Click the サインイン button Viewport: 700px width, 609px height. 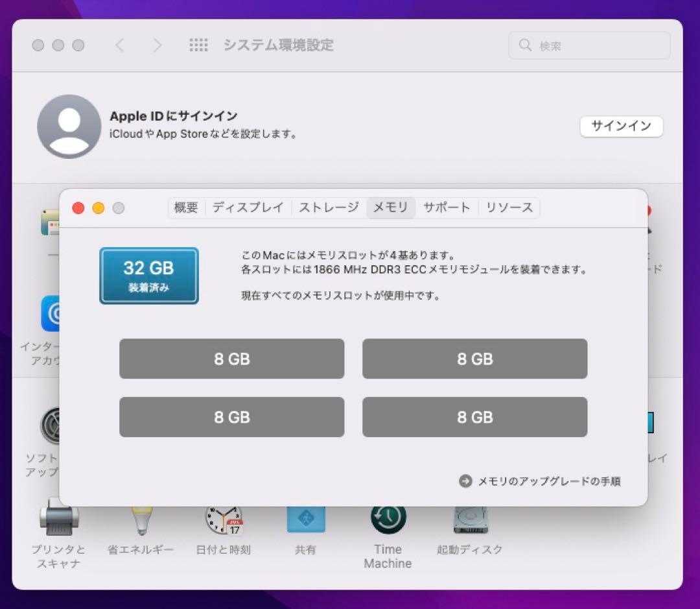[621, 126]
